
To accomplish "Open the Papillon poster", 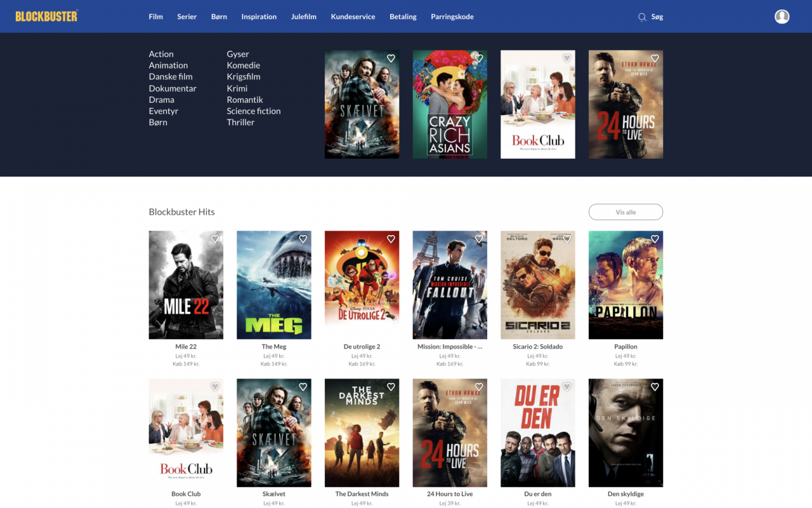I will tap(626, 285).
